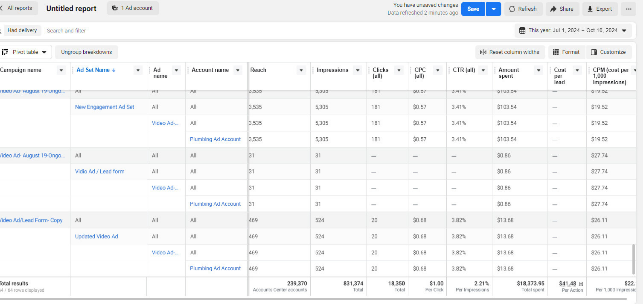Open Cost per lead column dropdown
Screen dimensions: 644x304
(577, 70)
